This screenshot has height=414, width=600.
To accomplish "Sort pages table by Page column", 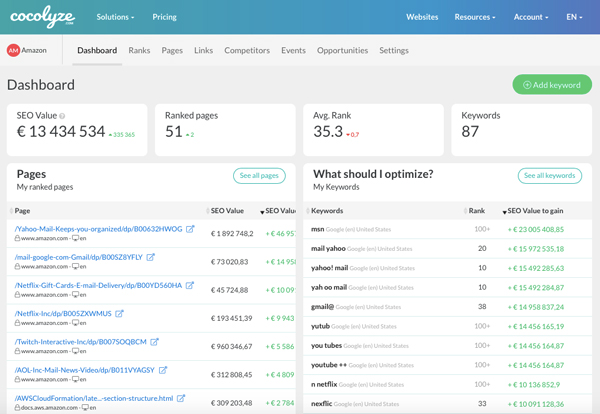I will tap(20, 211).
